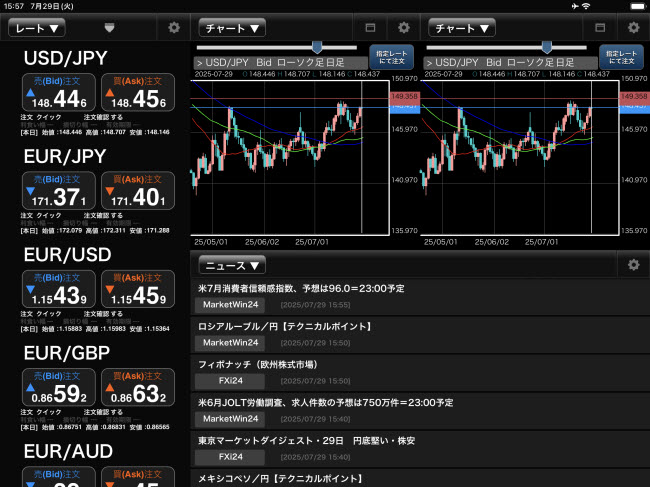
Task: Click USD/JPY 売(Bid)注文 148.446 button
Action: (59, 92)
